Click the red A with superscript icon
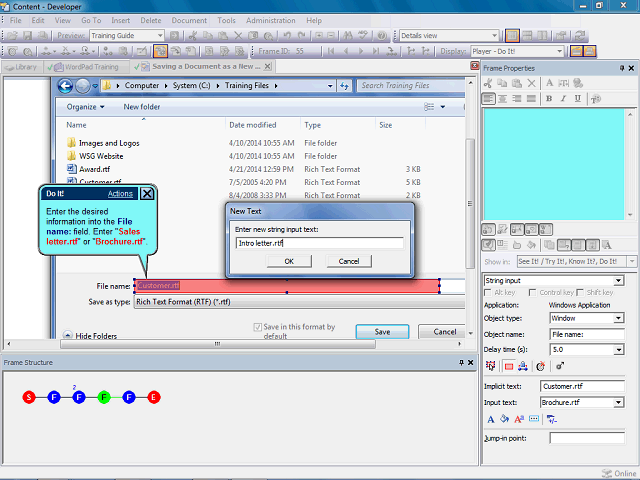This screenshot has width=640, height=480. point(519,419)
